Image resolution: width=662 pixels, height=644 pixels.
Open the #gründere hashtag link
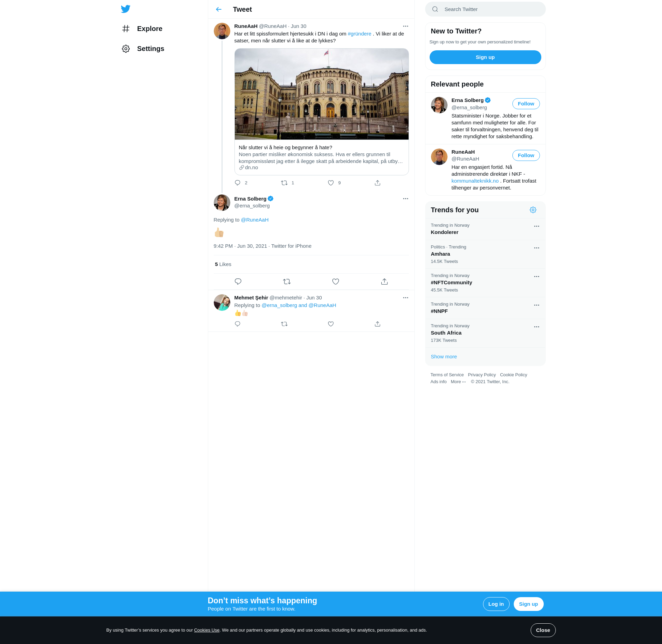click(x=359, y=34)
